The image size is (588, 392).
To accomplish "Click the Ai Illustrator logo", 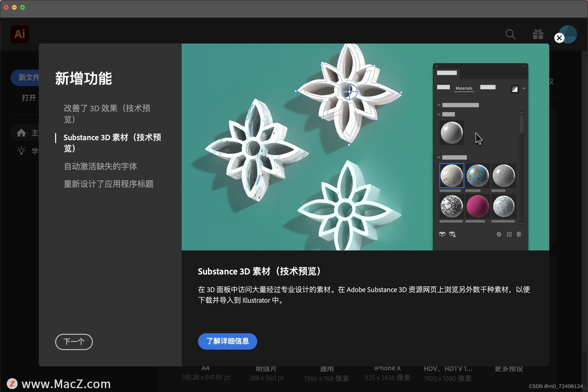I will tap(20, 34).
